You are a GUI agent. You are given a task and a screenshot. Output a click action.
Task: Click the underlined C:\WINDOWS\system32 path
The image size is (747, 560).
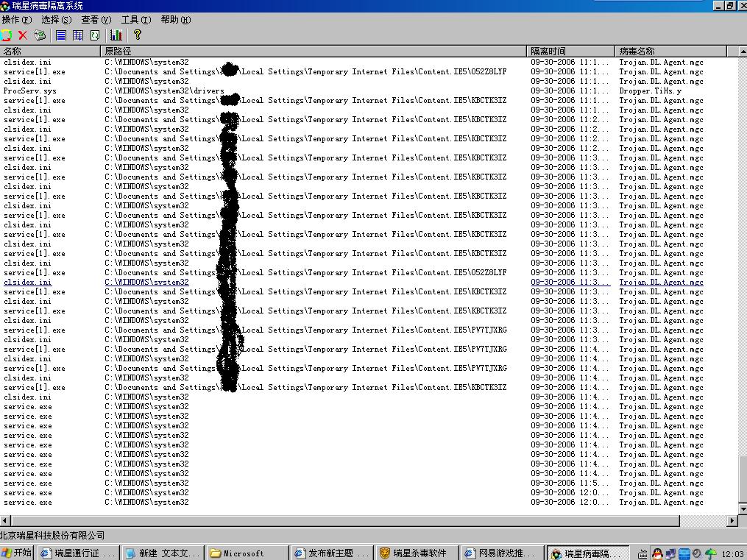coord(146,283)
